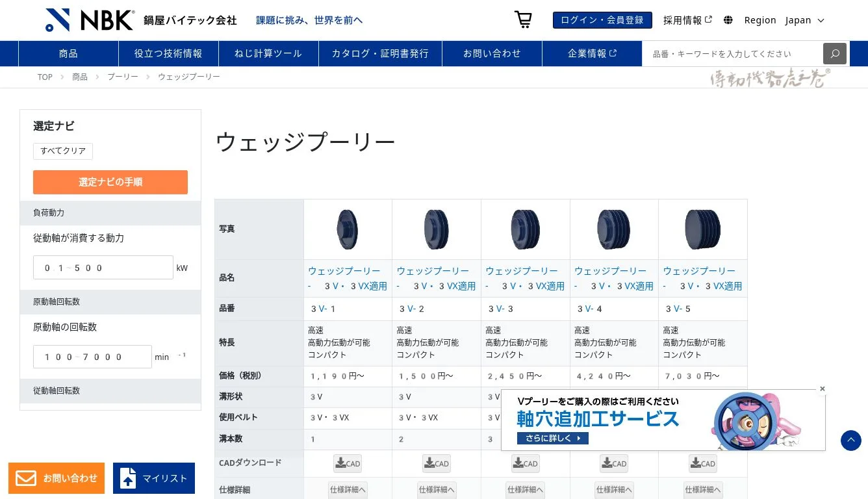Click すべてクリア button

63,151
